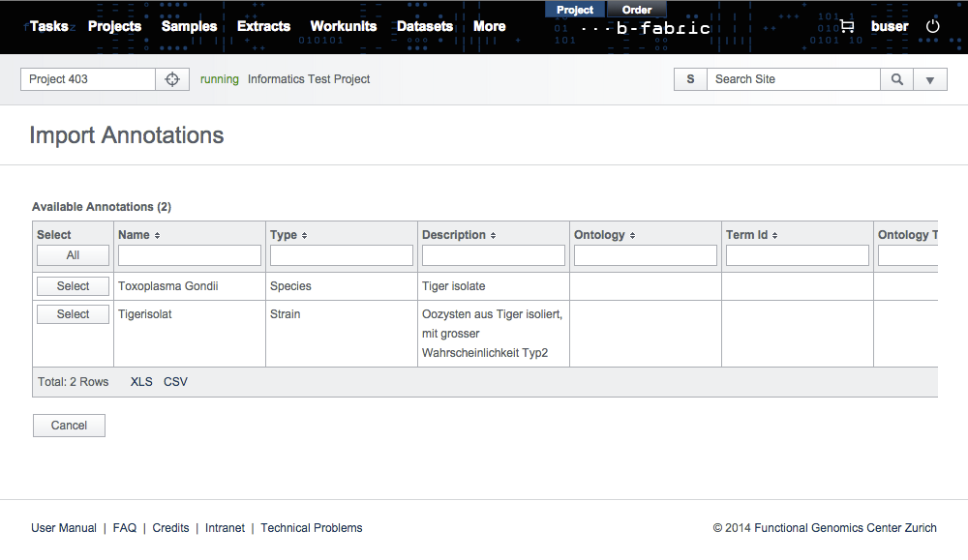Select the Tigerisolat annotation row

click(73, 314)
